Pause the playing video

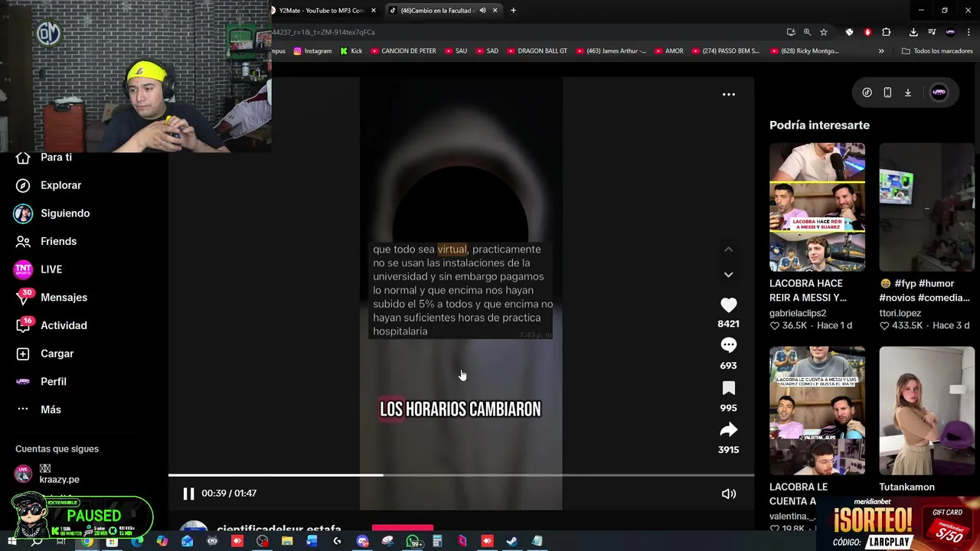coord(188,494)
